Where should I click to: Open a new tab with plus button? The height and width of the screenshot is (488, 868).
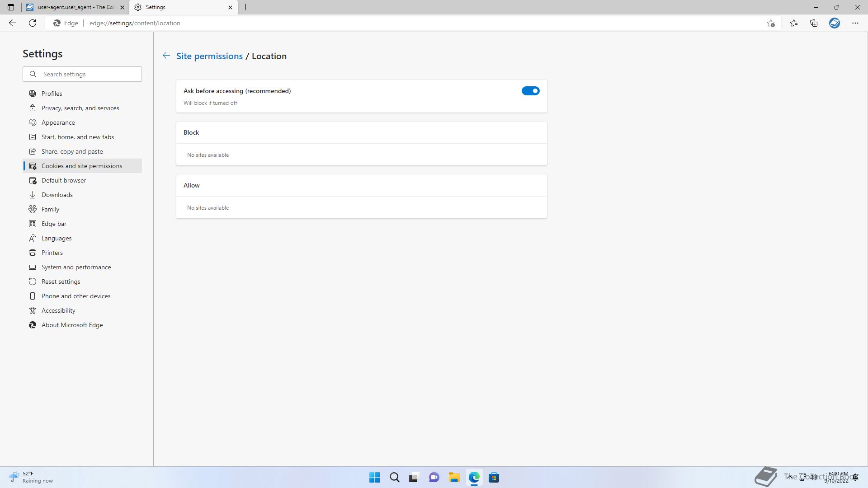[245, 7]
